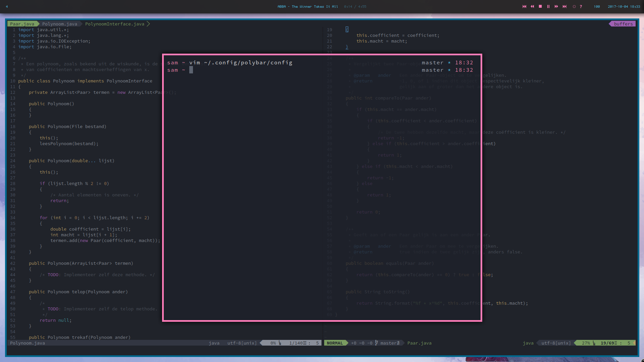This screenshot has height=362, width=644.
Task: Click the git branch master icon in statusline
Action: point(377,343)
